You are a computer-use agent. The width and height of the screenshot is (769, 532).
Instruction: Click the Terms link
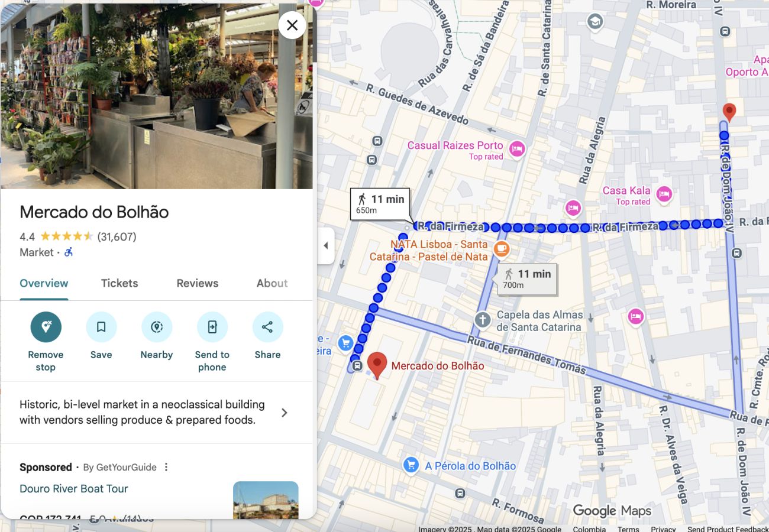coord(628,529)
